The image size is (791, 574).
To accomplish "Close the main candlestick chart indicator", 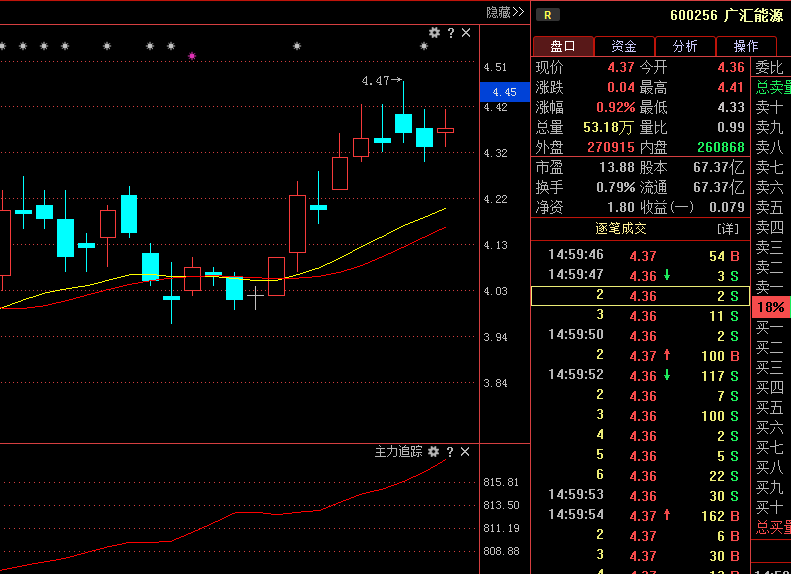I will [x=466, y=33].
